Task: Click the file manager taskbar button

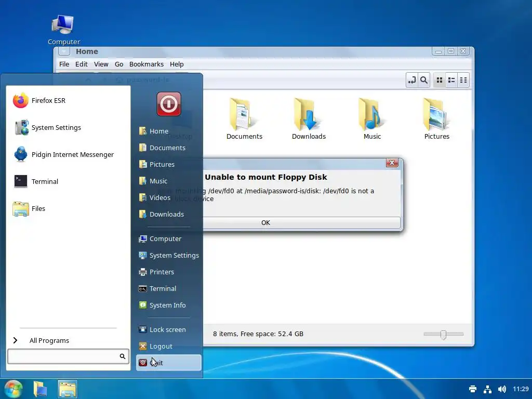Action: coord(67,389)
